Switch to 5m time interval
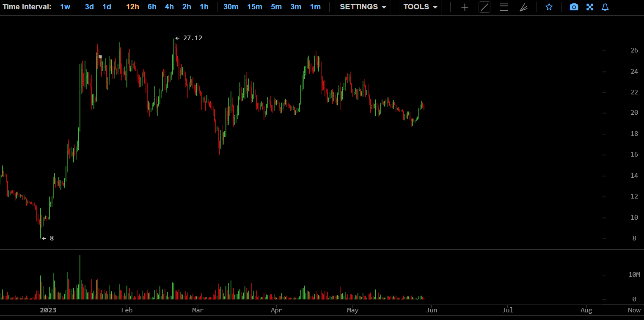Screen dimensions: 644x320 (276, 7)
